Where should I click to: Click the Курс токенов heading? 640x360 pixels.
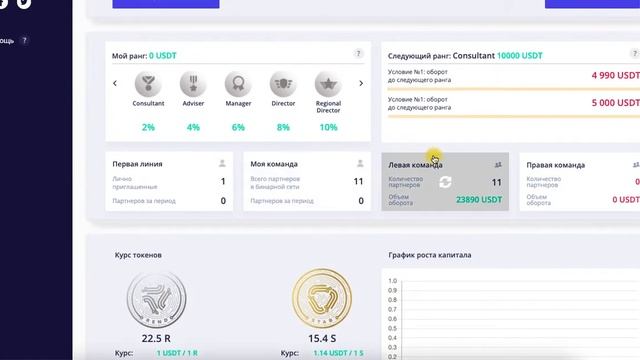point(138,255)
